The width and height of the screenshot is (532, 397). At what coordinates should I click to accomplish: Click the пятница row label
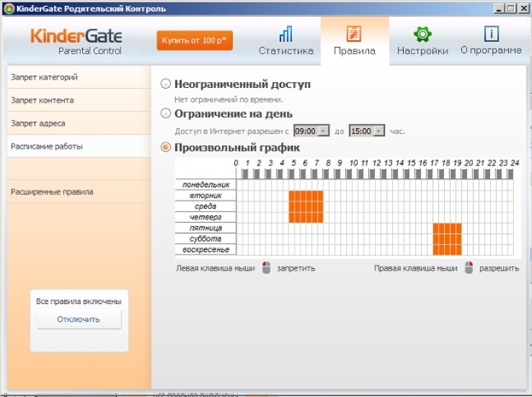point(206,228)
